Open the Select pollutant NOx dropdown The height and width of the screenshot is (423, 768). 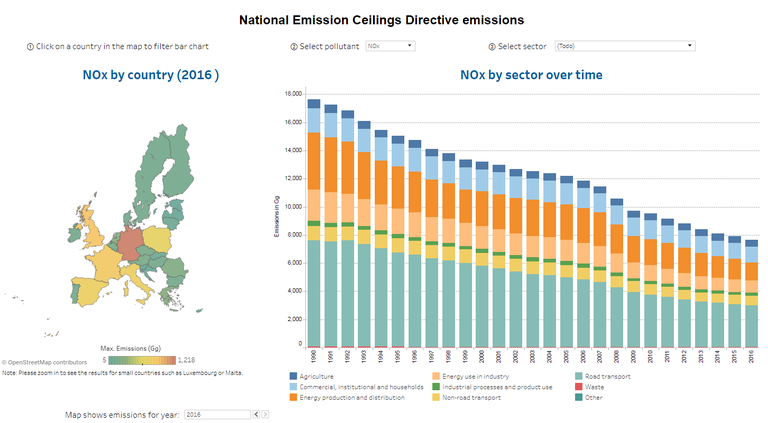(390, 46)
